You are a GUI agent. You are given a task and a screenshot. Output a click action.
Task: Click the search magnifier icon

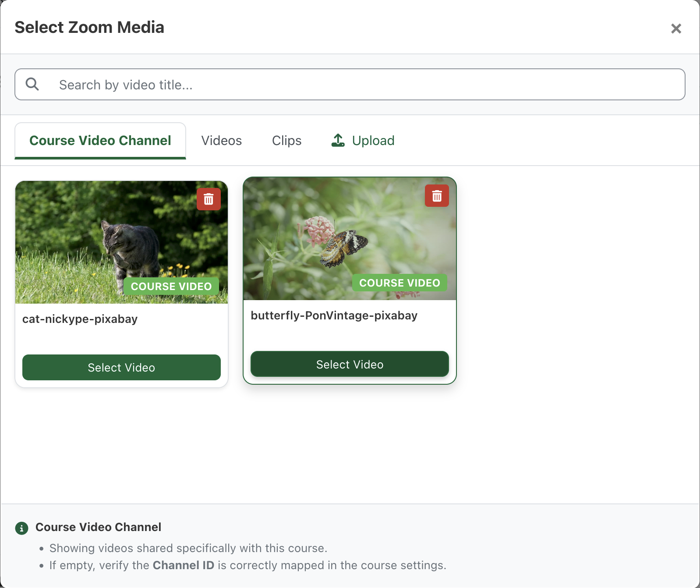32,84
